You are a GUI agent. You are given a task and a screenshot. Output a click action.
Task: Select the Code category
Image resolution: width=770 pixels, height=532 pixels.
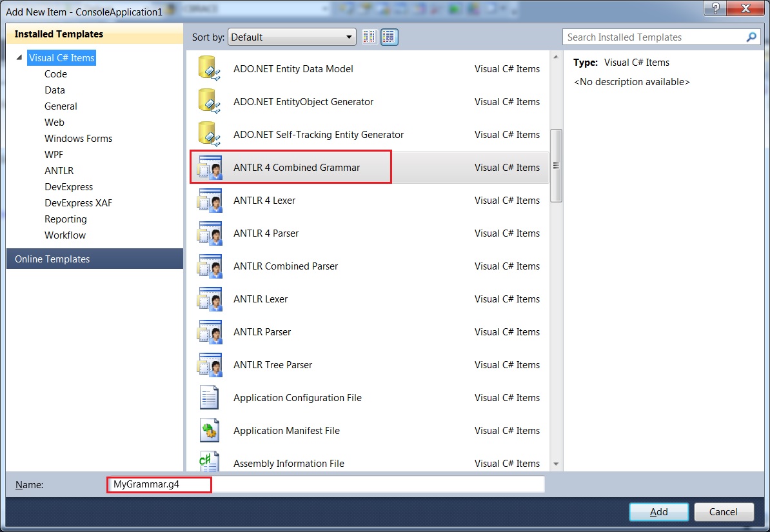tap(55, 74)
